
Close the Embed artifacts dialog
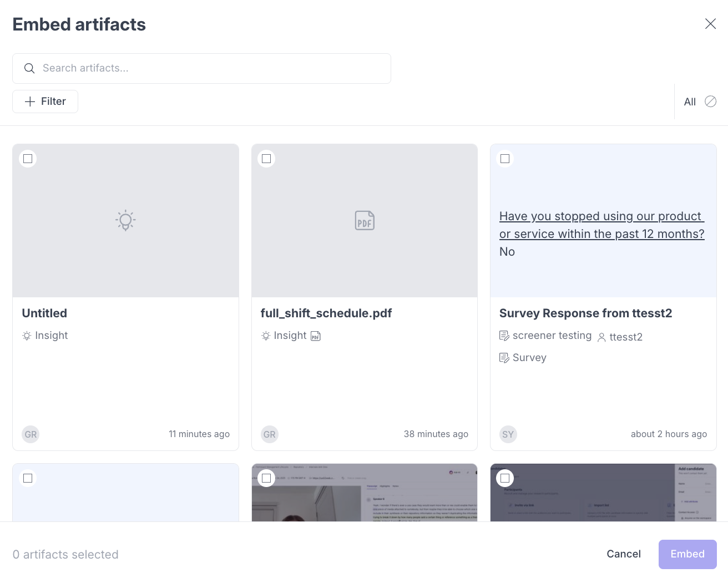tap(710, 24)
